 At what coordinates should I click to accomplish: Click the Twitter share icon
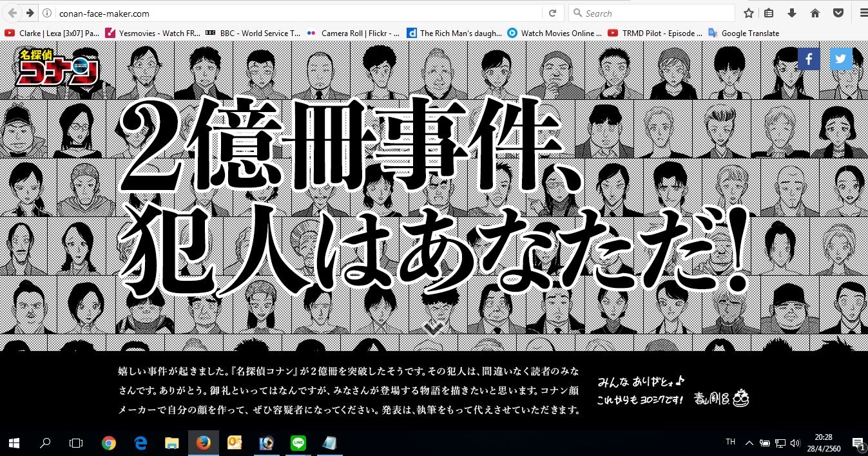[841, 59]
